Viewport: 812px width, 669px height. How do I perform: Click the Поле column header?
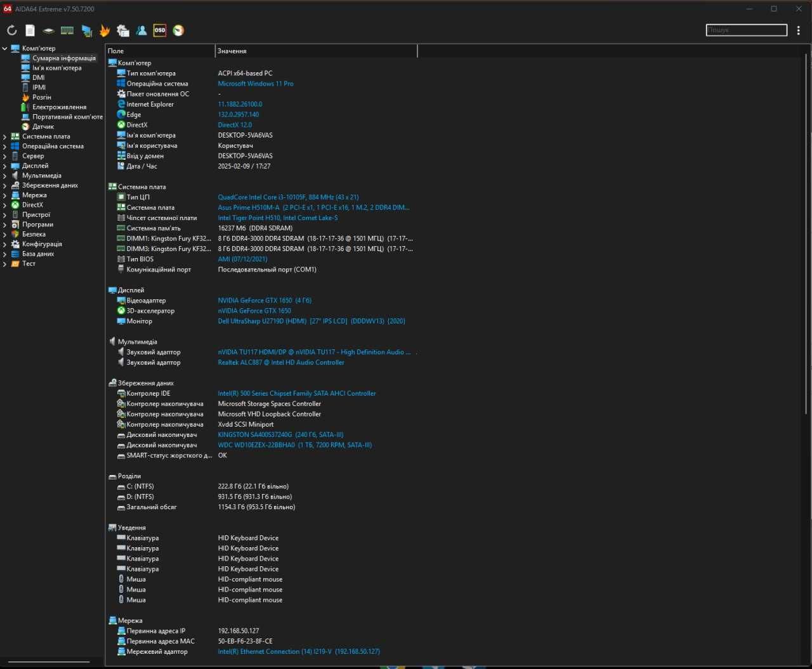160,51
